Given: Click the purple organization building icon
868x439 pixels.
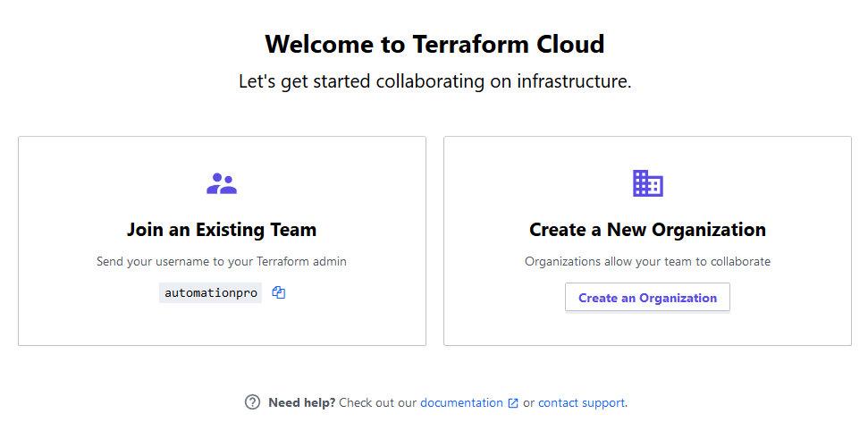Looking at the screenshot, I should (648, 183).
